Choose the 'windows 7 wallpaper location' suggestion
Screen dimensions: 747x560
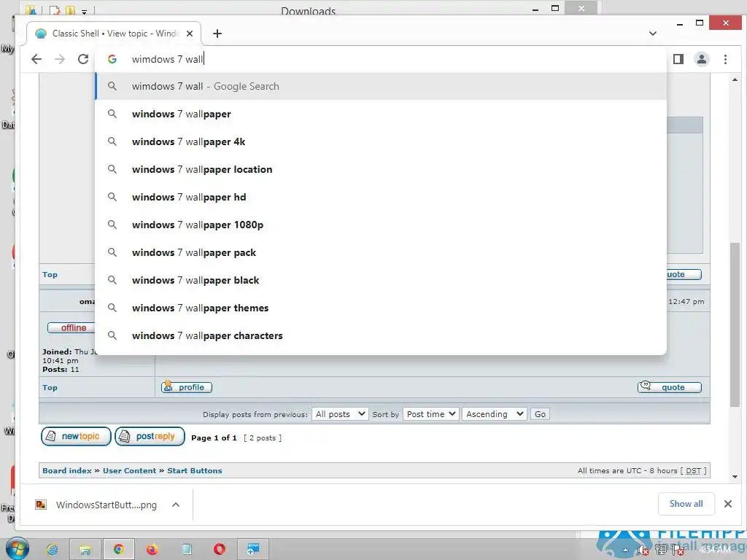pos(381,169)
